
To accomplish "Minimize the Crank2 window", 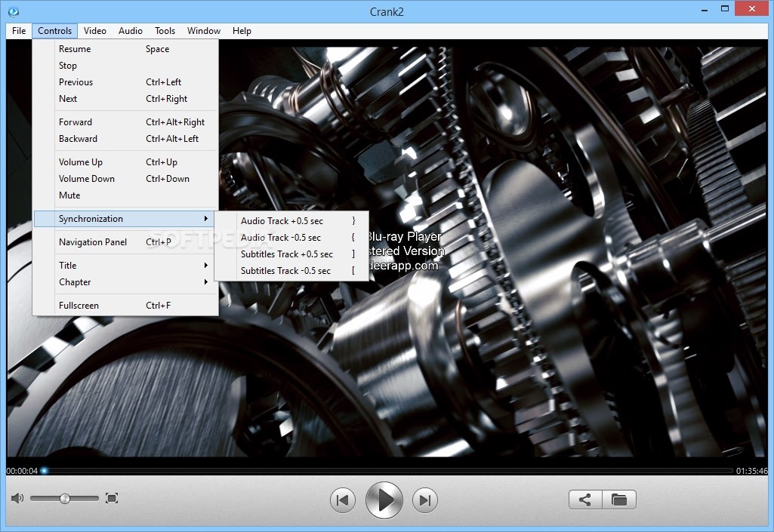I will point(704,9).
